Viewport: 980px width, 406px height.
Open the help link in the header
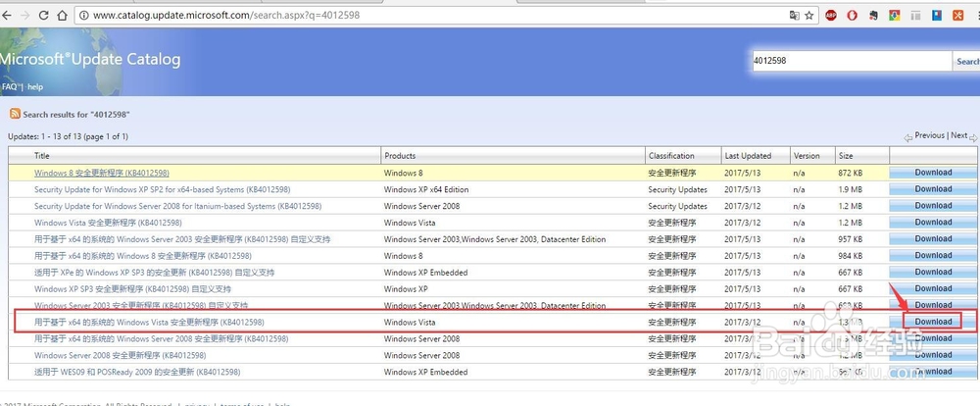35,87
